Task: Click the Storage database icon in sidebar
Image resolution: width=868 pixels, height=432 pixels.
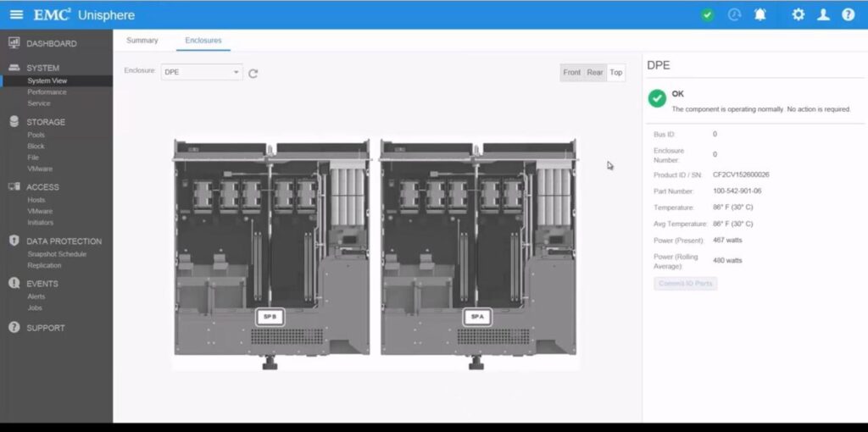Action: pyautogui.click(x=14, y=122)
